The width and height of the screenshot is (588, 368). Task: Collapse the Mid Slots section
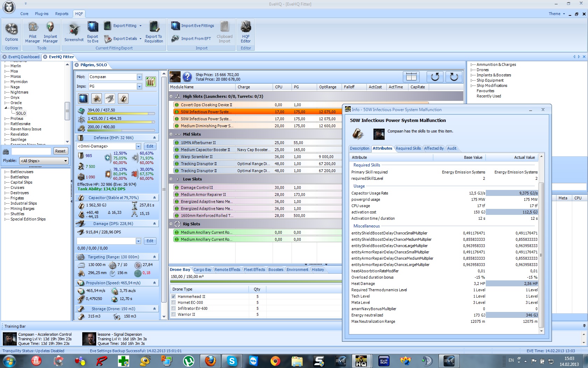pos(171,134)
